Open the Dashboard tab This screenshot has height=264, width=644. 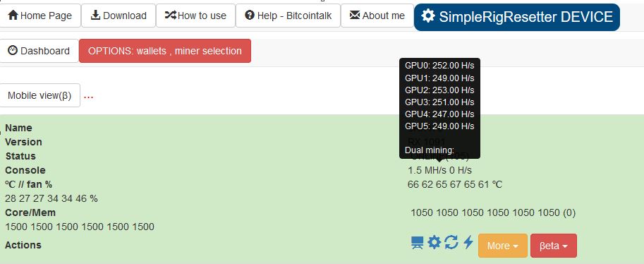click(x=39, y=51)
